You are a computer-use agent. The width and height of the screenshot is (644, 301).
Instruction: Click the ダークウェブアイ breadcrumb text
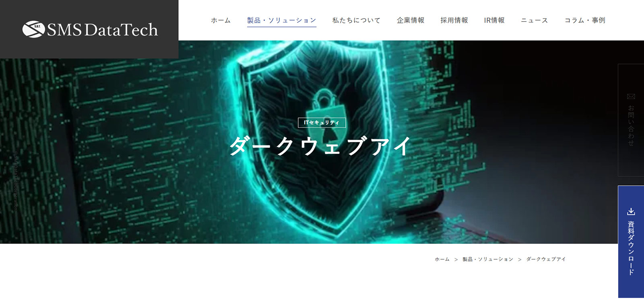(x=546, y=259)
